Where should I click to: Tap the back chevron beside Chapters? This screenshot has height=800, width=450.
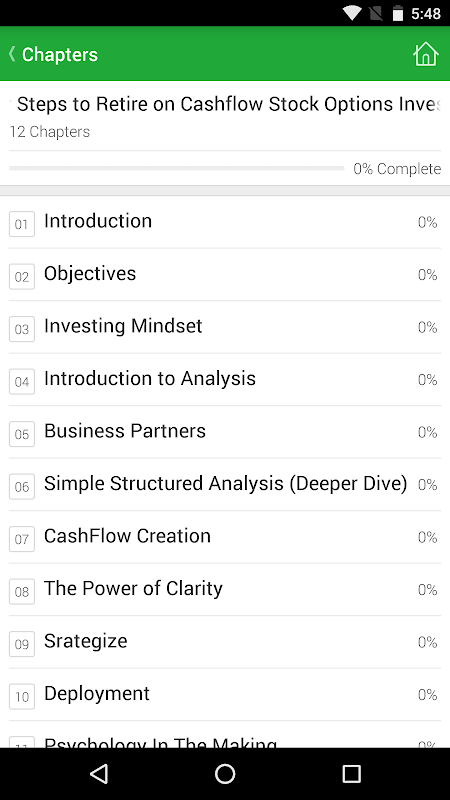pos(12,54)
